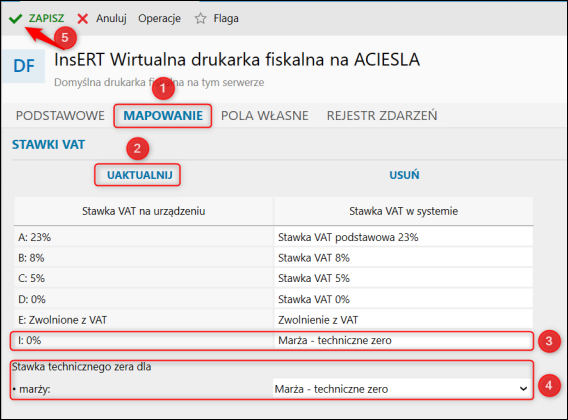Switch to the PODSTAWOWE tab
Screen dimensions: 568x420
[60, 116]
